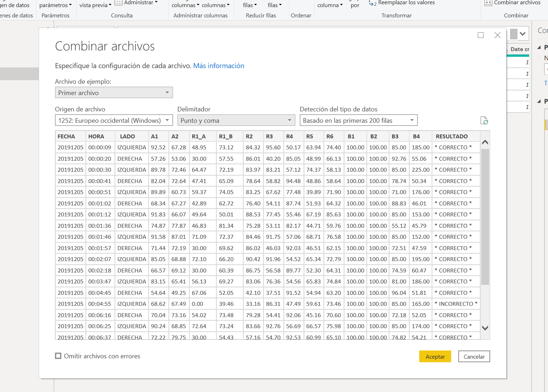The image size is (548, 392).
Task: Enable Omitir archivos con errores checkbox
Action: click(58, 356)
